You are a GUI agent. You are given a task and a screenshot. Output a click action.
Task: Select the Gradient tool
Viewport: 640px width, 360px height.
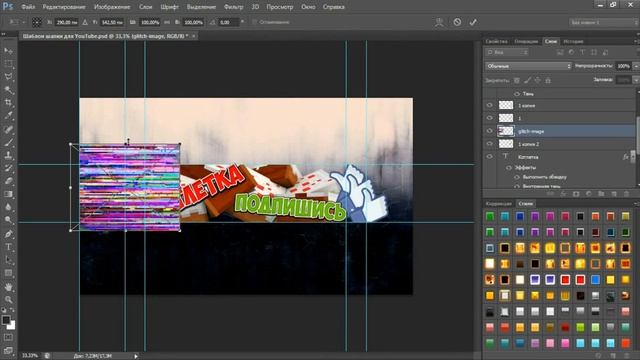pyautogui.click(x=8, y=194)
